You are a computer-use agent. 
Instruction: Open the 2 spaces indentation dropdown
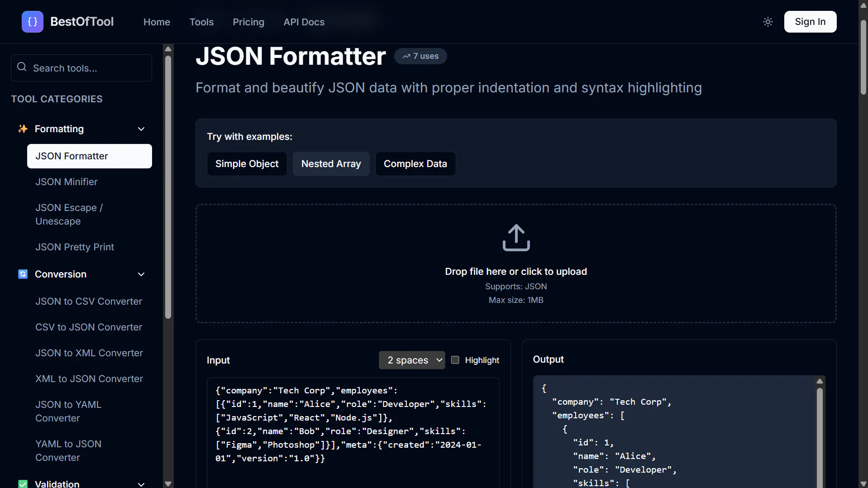pos(412,360)
